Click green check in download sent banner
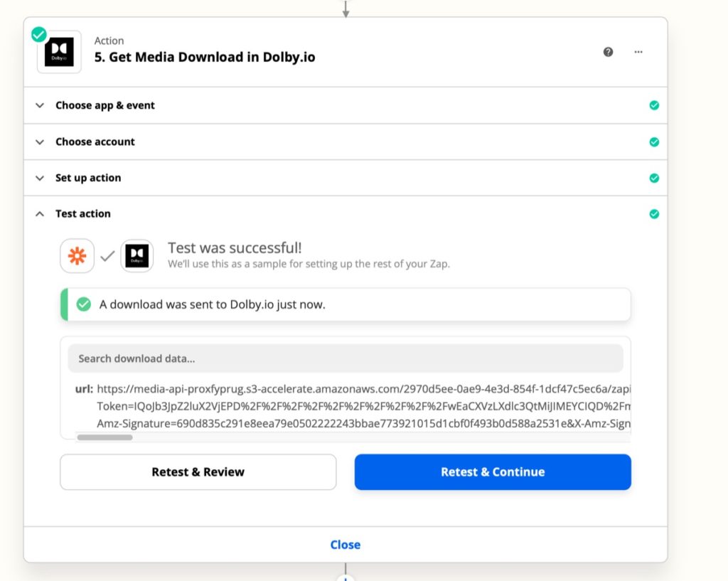The height and width of the screenshot is (581, 728). point(84,304)
